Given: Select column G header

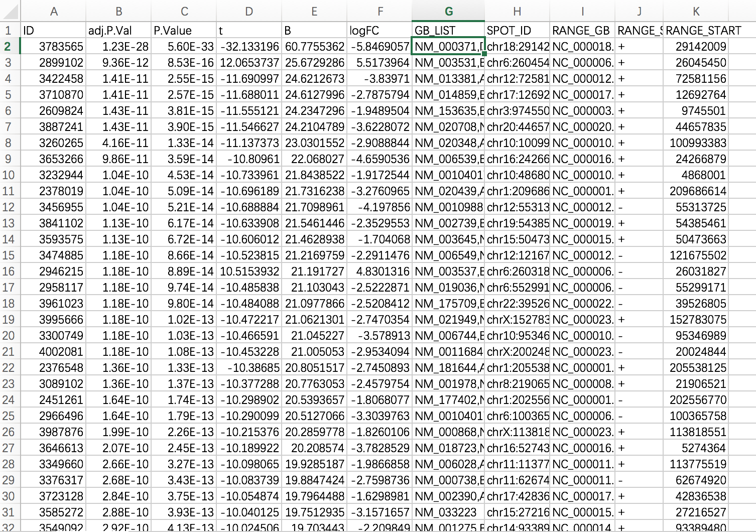Looking at the screenshot, I should (x=448, y=11).
